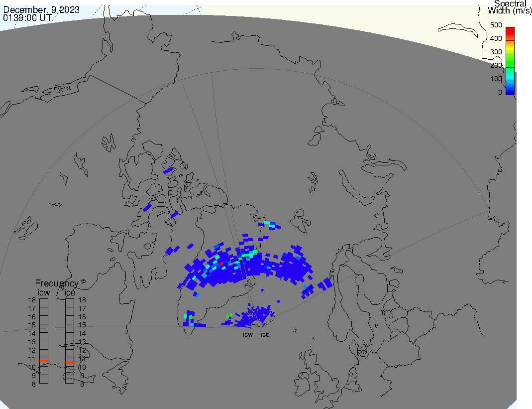This screenshot has height=409, width=532.
Task: Click 18 beside the icw frequency bar
Action: (x=32, y=300)
